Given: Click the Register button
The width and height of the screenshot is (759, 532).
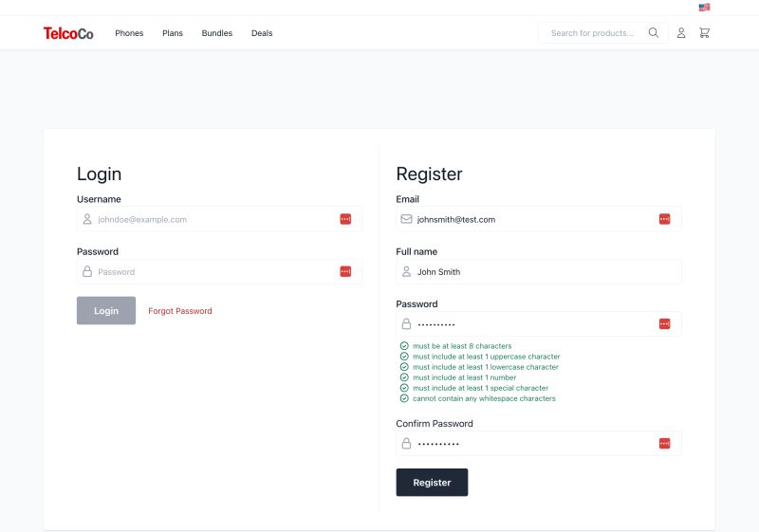Looking at the screenshot, I should 432,482.
